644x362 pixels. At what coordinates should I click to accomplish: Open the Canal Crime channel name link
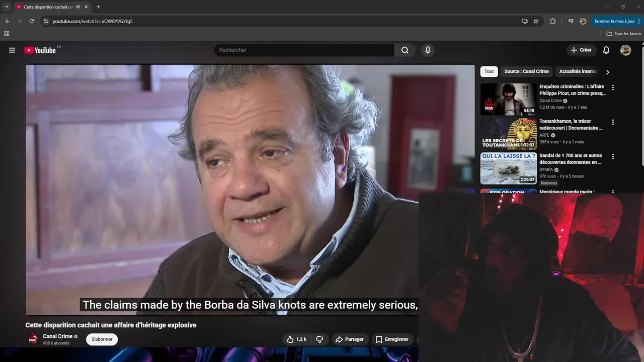tap(58, 336)
